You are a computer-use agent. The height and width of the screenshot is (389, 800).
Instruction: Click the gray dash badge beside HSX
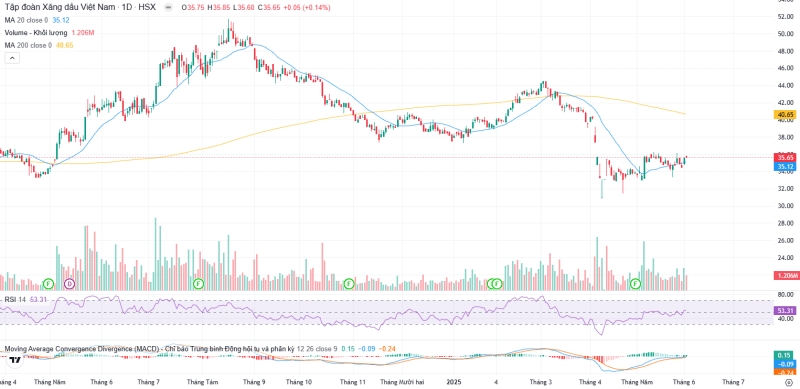click(x=169, y=8)
